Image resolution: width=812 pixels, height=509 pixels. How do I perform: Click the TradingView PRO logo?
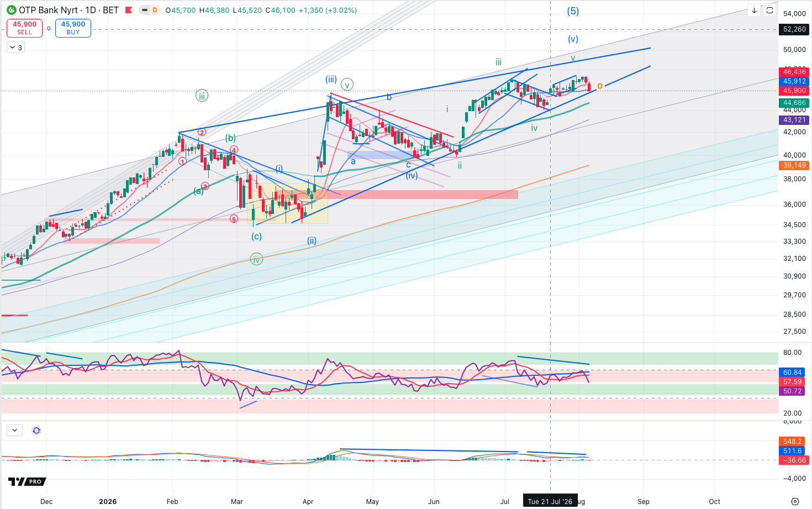click(27, 481)
